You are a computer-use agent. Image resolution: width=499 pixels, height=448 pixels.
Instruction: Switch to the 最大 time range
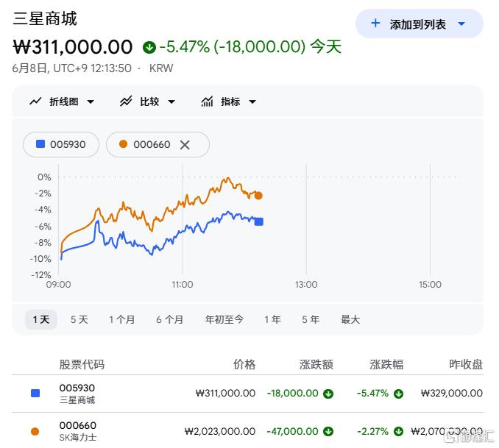350,319
